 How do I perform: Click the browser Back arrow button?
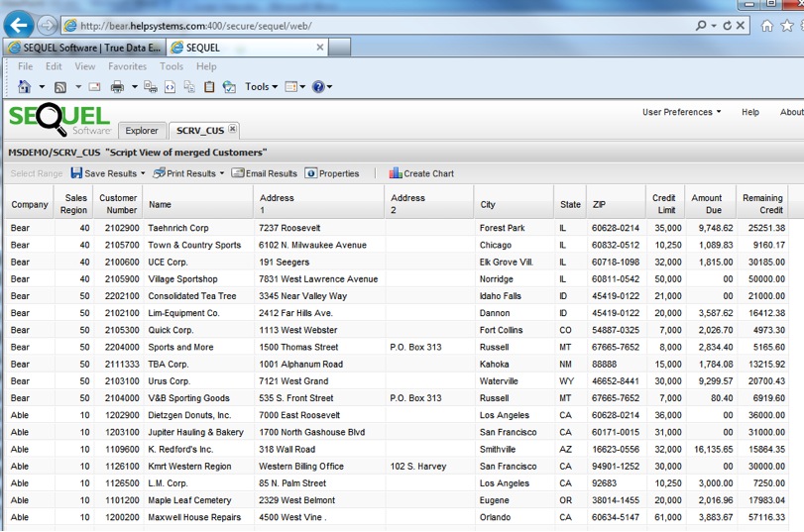point(19,25)
